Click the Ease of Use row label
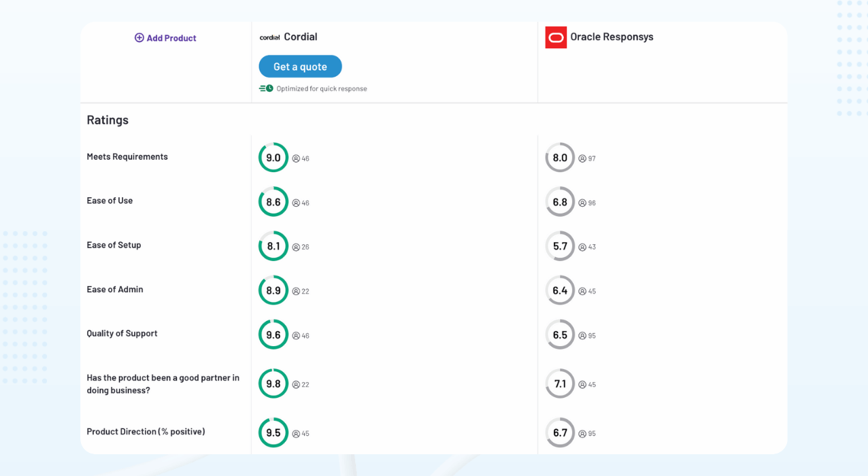The height and width of the screenshot is (476, 868). [x=110, y=201]
